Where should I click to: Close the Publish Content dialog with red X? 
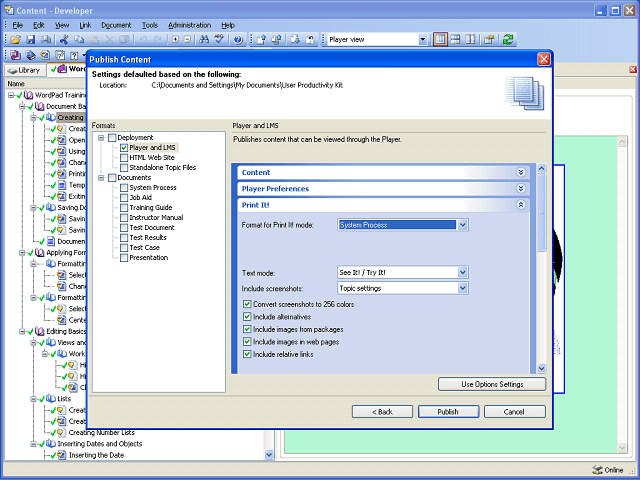544,59
